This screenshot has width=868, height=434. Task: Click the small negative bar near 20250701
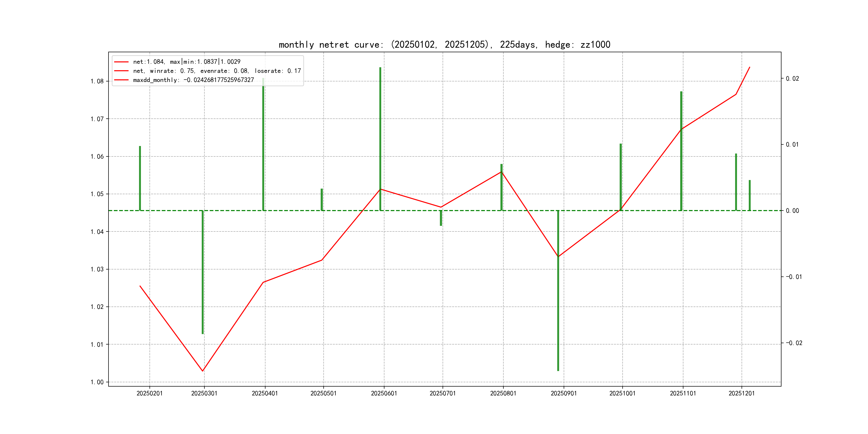[x=441, y=218]
